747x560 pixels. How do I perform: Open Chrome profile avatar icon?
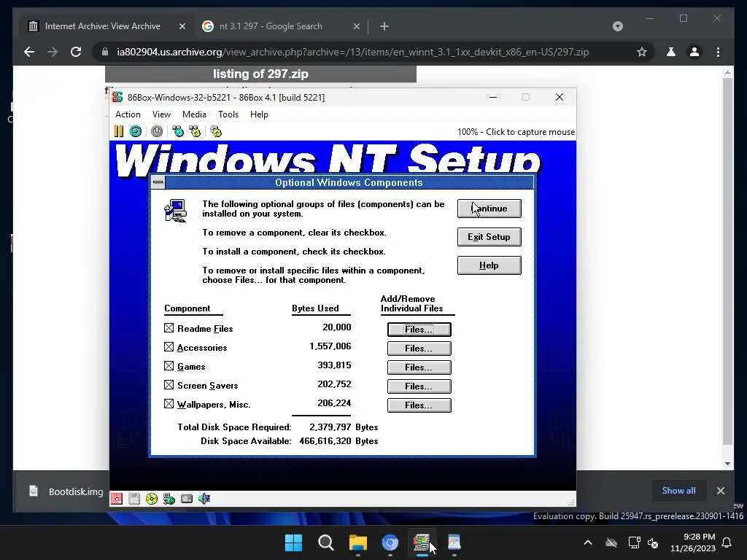tap(694, 52)
